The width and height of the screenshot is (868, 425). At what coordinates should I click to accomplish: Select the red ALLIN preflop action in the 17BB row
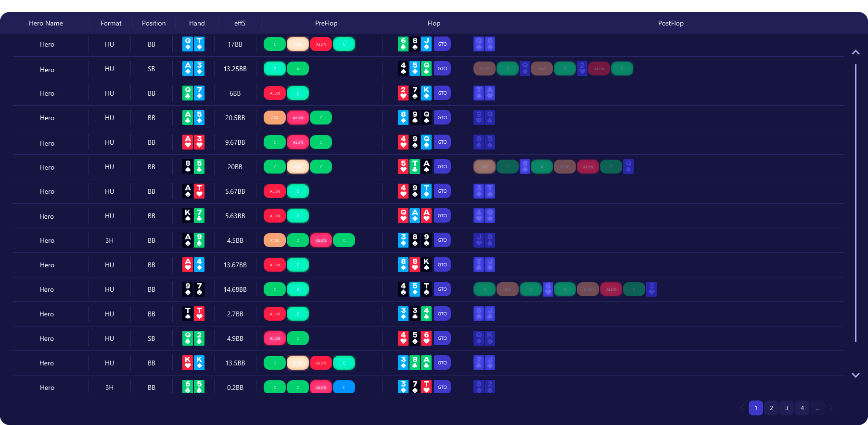321,44
